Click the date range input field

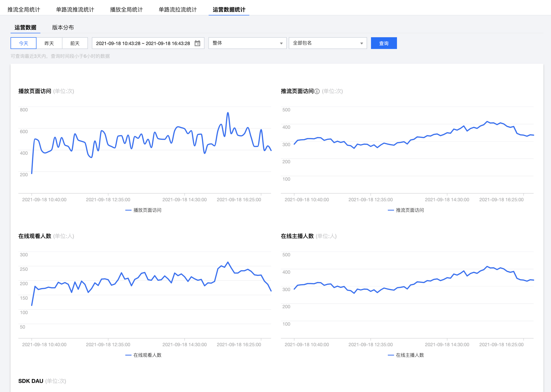(148, 43)
